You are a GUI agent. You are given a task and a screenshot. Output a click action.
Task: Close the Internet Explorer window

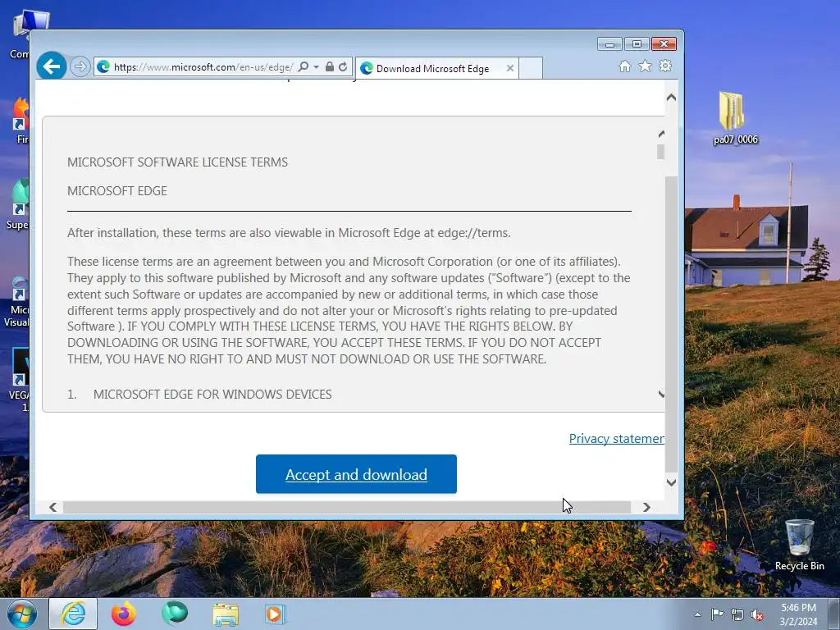click(664, 44)
